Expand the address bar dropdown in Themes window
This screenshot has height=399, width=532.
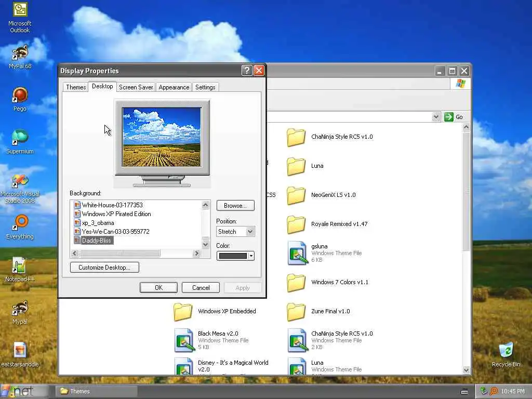coord(436,117)
